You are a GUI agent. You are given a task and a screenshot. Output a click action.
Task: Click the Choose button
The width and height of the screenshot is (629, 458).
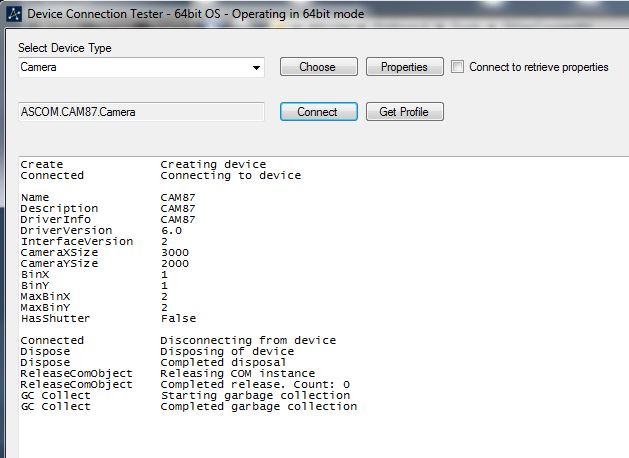(319, 67)
